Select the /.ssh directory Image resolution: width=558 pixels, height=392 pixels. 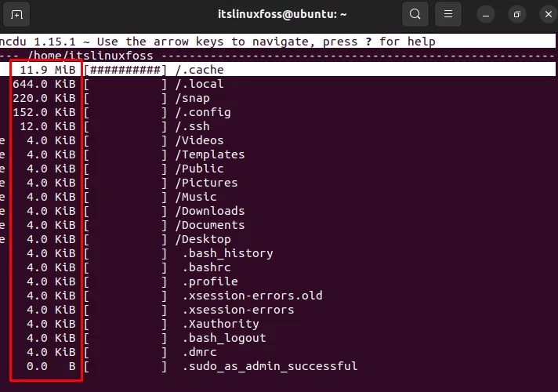(x=192, y=126)
